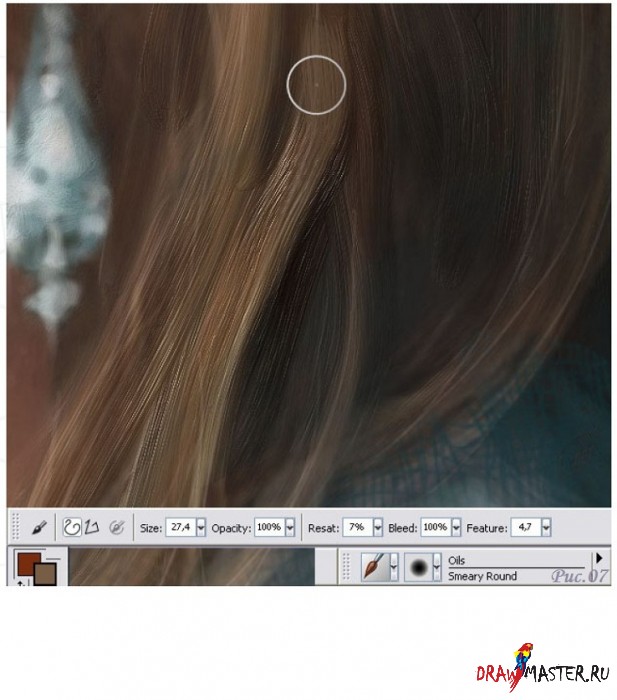Screen dimensions: 617x700
Task: Open the Size dropdown arrow
Action: 201,527
